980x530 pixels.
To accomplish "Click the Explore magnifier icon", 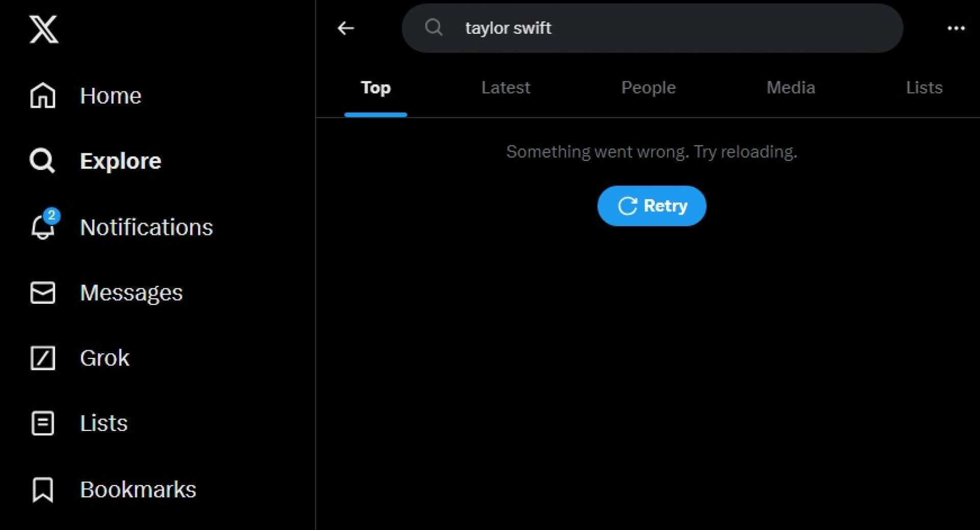I will coord(42,161).
